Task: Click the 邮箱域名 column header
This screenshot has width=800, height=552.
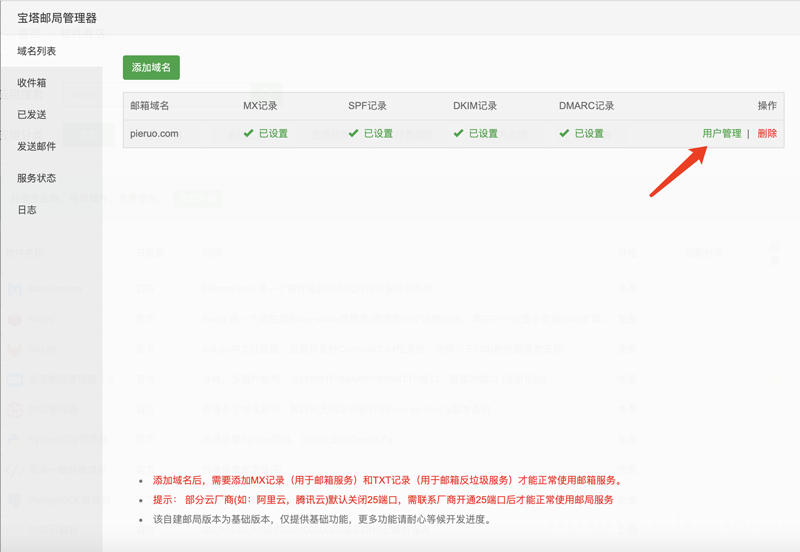Action: 150,106
